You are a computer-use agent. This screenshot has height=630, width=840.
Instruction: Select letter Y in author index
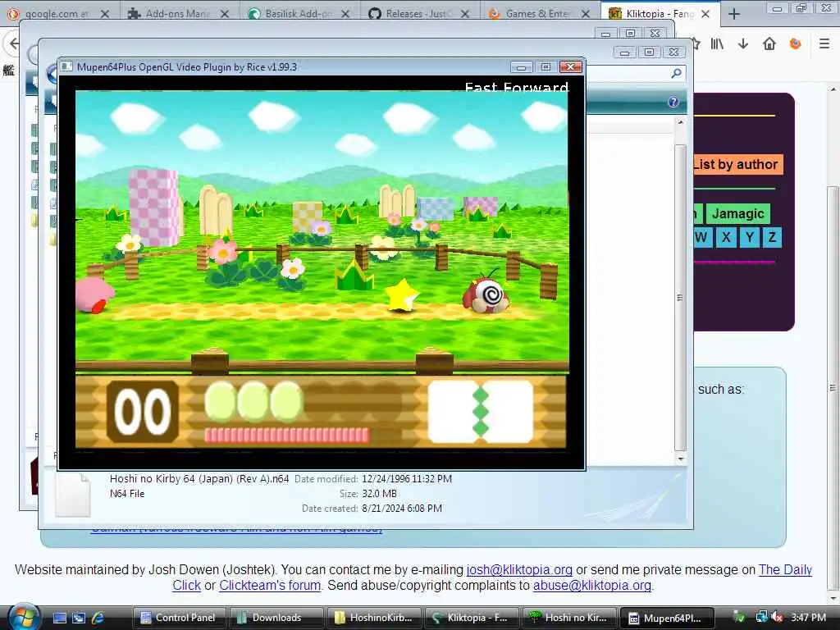(x=750, y=237)
